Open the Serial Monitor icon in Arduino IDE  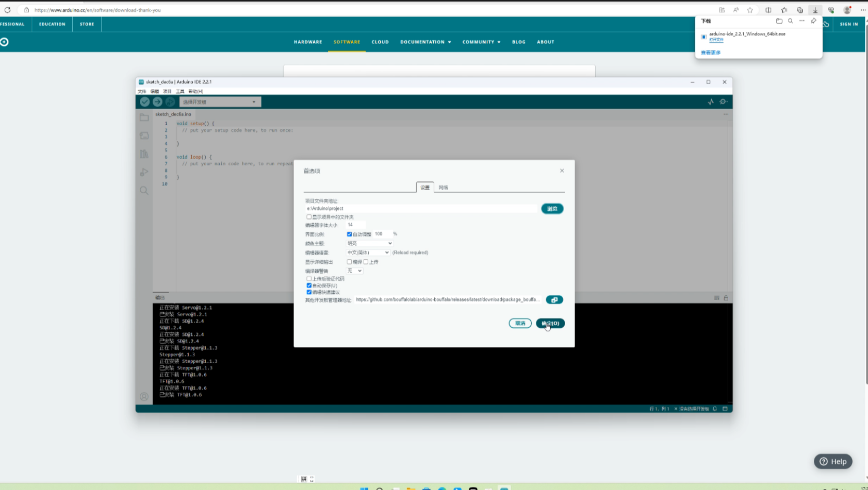[x=723, y=102]
